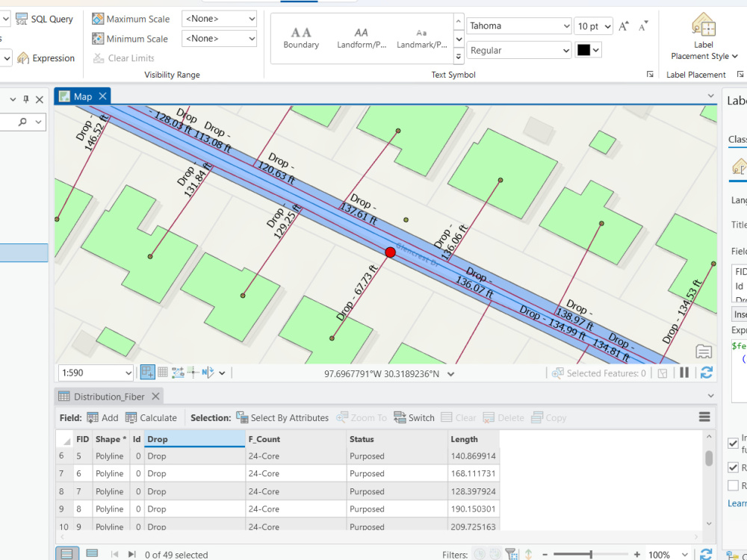Expand the text symbol gallery
747x560 pixels.
459,56
